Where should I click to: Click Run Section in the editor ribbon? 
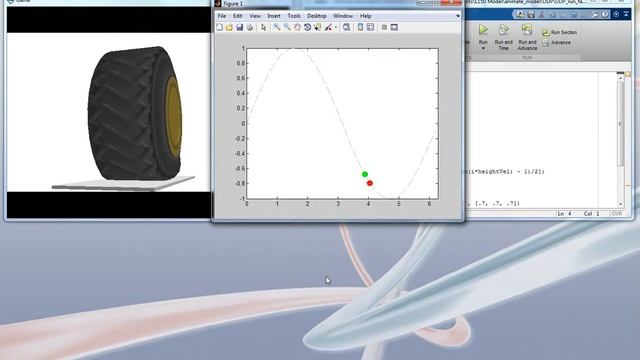point(560,32)
